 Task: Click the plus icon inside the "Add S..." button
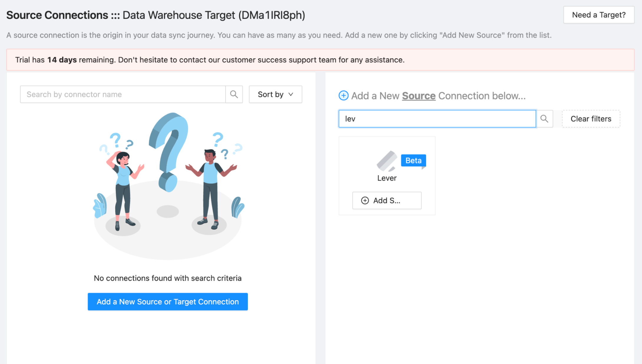pyautogui.click(x=365, y=200)
